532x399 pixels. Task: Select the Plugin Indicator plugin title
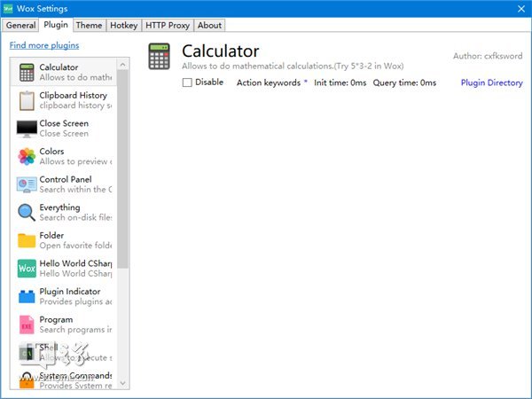pos(70,291)
